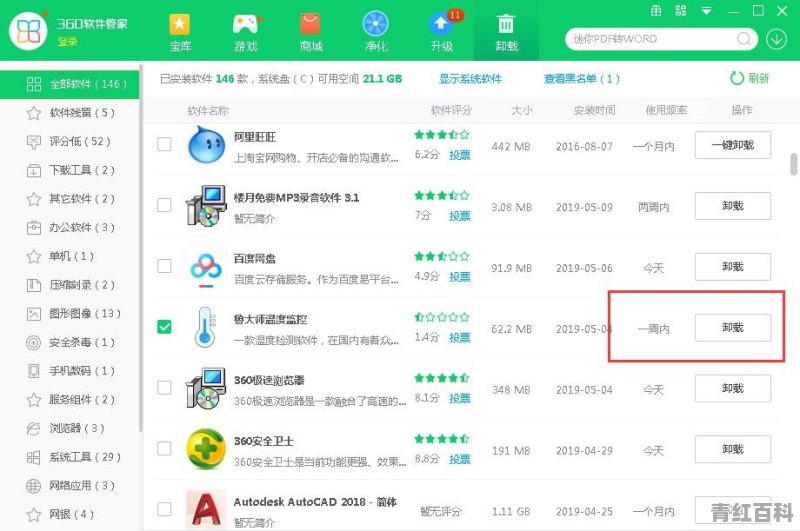The height and width of the screenshot is (531, 800).
Task: Sort by 软件评分 column header
Action: tap(451, 110)
